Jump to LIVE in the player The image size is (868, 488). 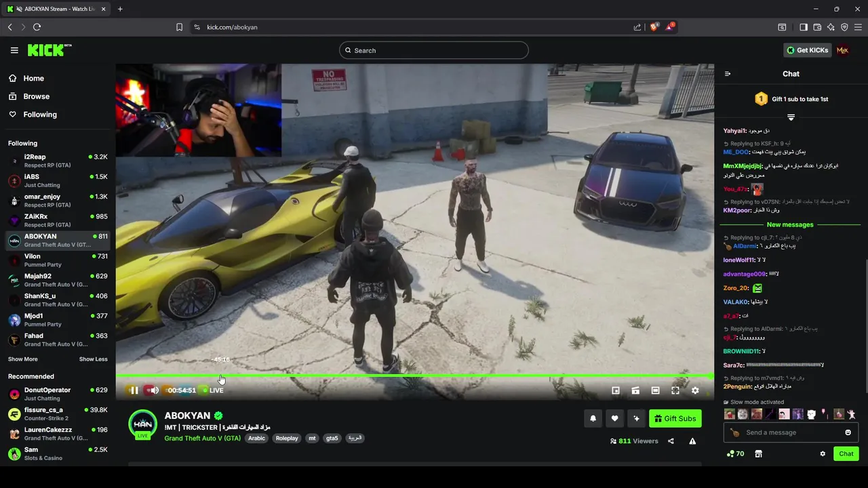click(x=213, y=390)
